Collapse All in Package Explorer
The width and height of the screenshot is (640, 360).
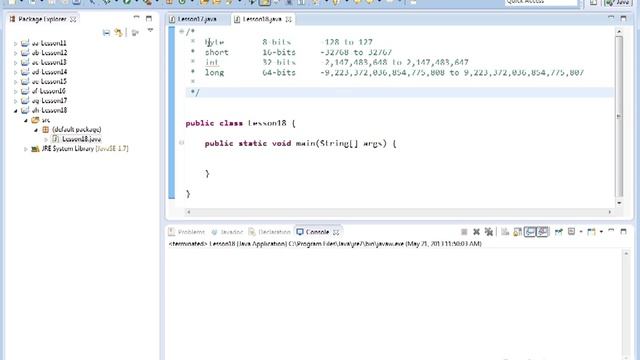(x=106, y=33)
